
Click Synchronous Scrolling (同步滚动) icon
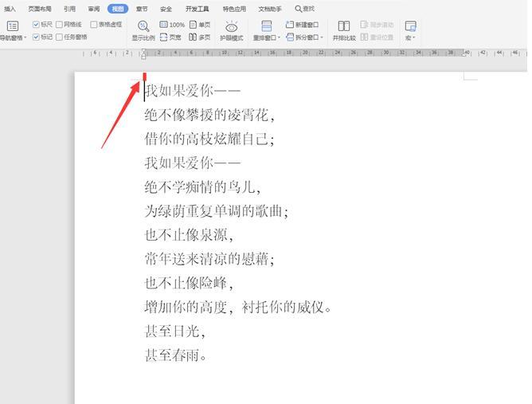[364, 25]
